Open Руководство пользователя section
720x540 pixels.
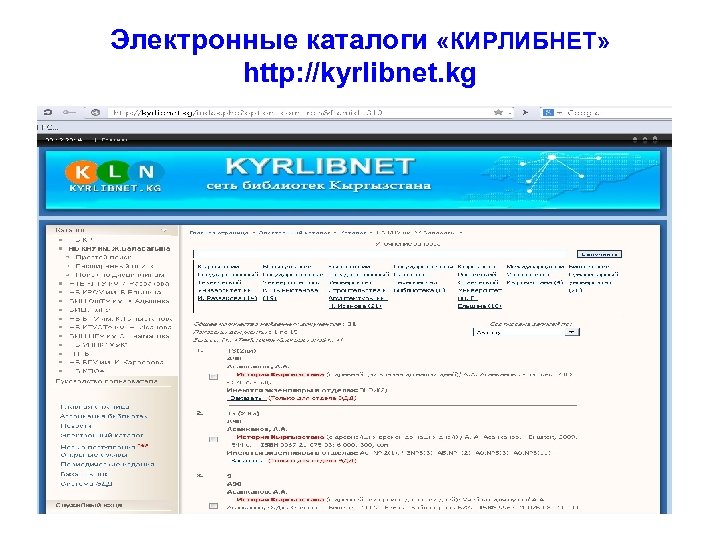(107, 381)
